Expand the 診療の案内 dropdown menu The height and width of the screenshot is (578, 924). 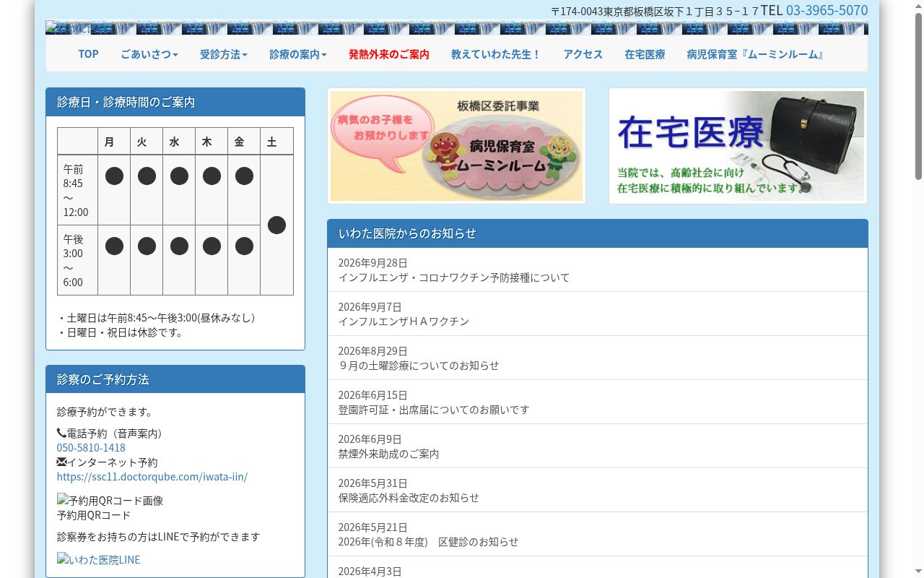[x=298, y=54]
